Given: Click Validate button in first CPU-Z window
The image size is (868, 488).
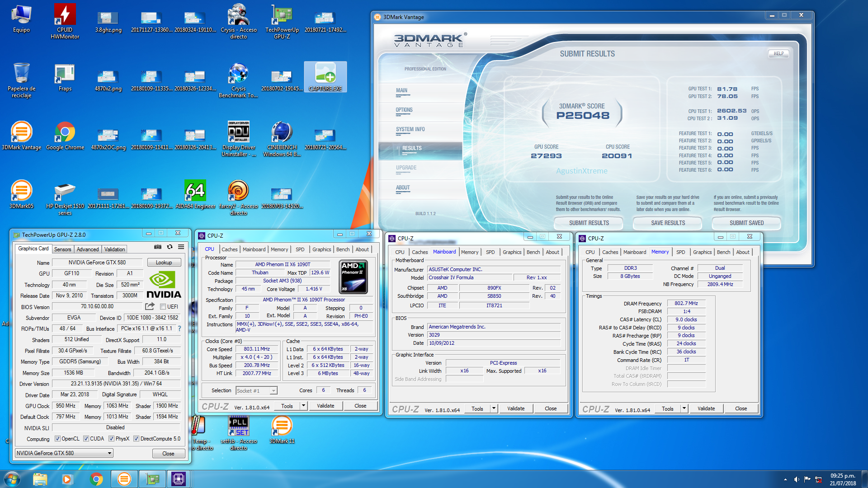Looking at the screenshot, I should tap(325, 406).
